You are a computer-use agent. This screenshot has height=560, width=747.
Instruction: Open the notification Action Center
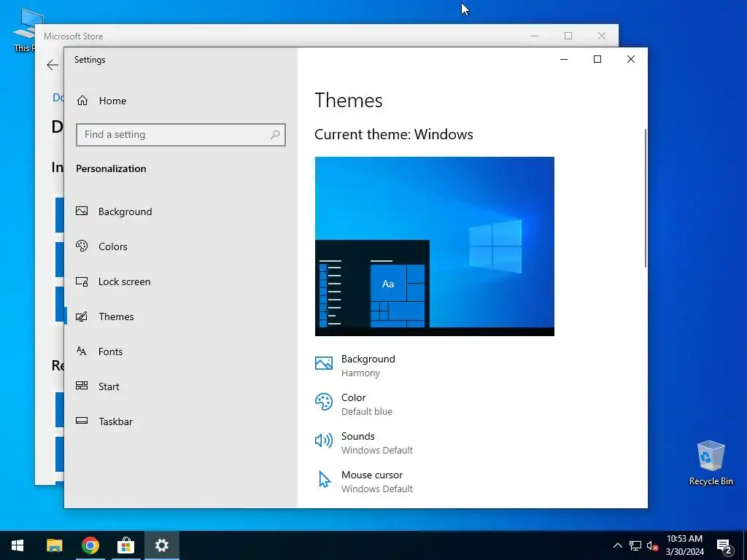pos(724,545)
